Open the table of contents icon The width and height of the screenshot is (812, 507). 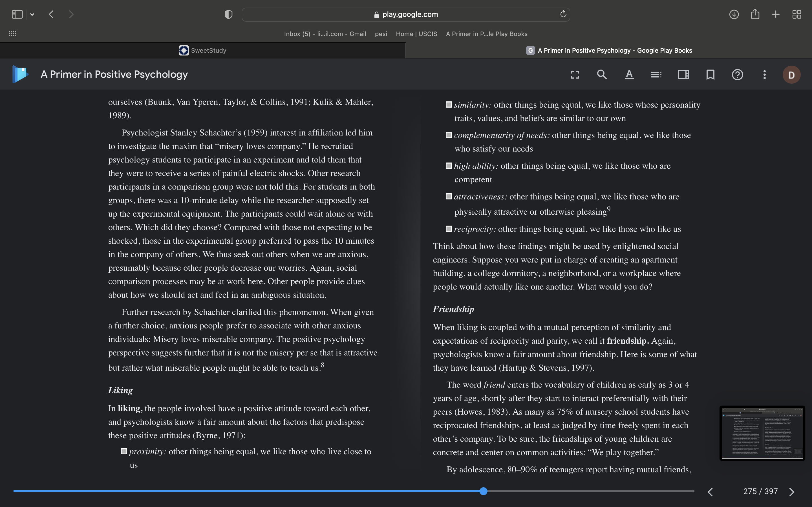(656, 74)
